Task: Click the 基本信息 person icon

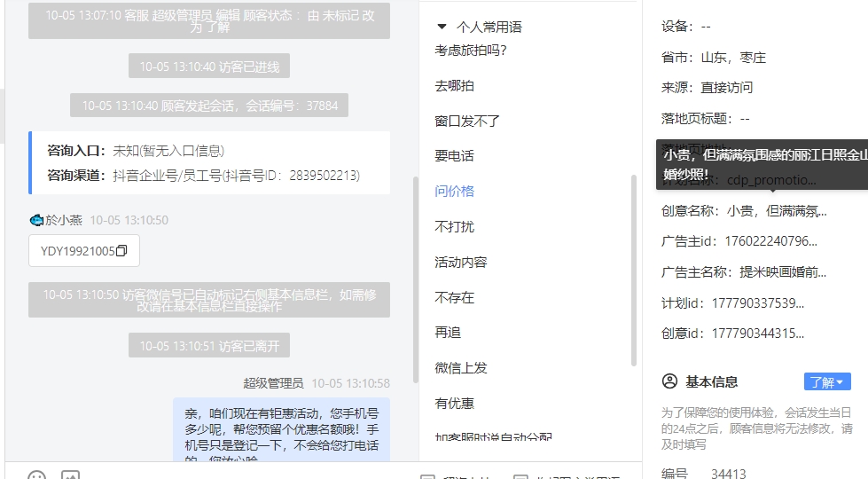Action: tap(669, 381)
